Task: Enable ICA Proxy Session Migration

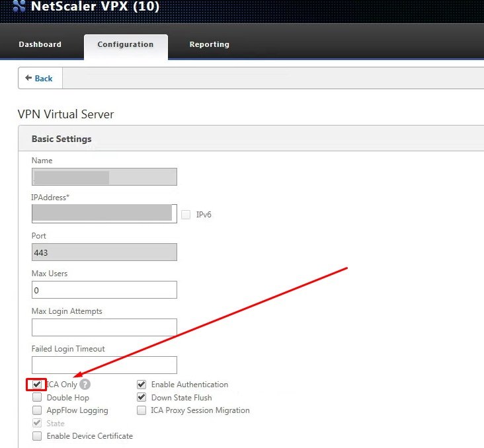Action: [x=141, y=410]
